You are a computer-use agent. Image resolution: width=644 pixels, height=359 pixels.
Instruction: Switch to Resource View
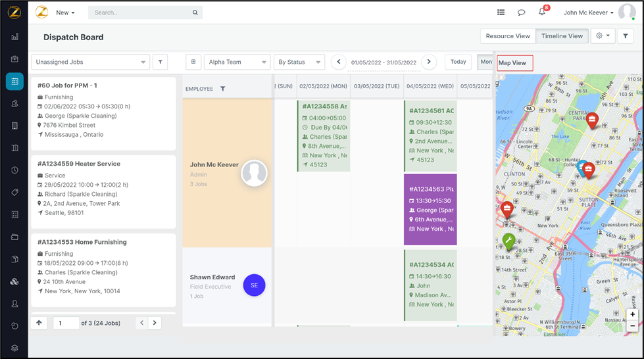[x=508, y=36]
